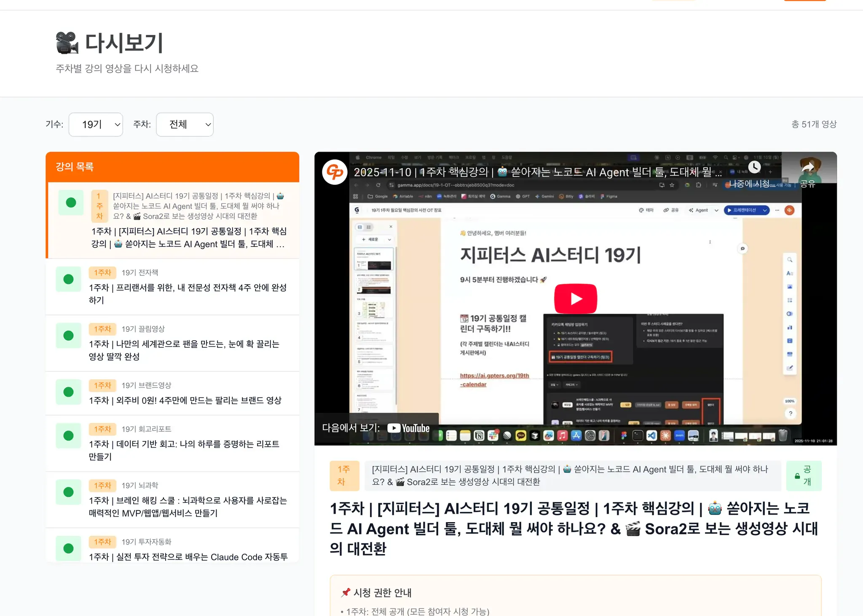Click green status icon for 투자자동화 lecture
The width and height of the screenshot is (863, 616).
tap(68, 549)
